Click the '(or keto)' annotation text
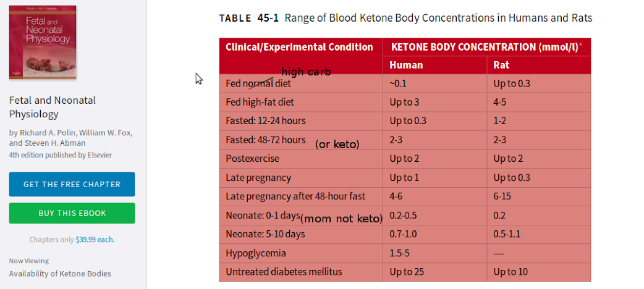 [x=337, y=144]
